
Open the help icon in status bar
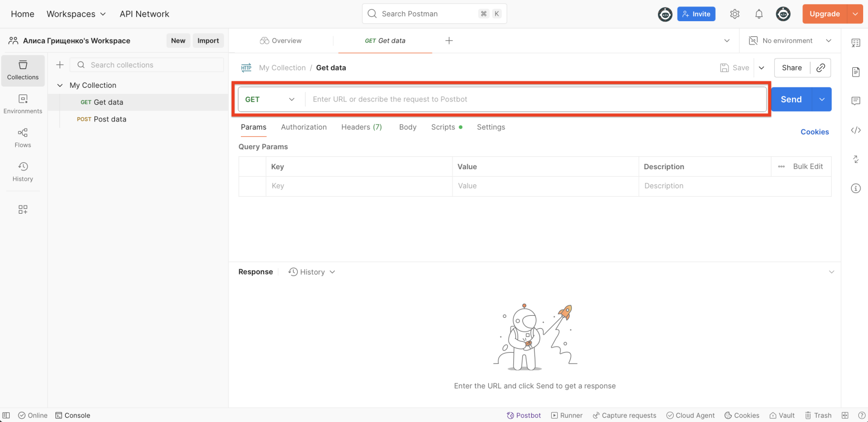coord(861,415)
